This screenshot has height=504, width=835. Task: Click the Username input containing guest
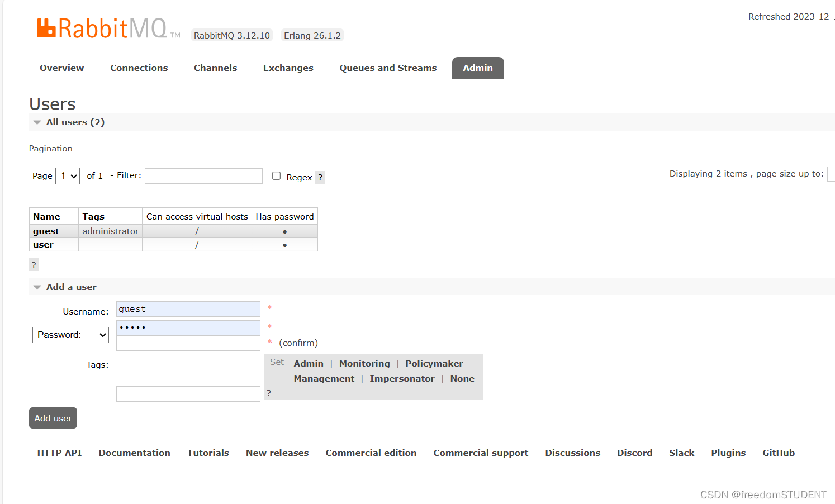(x=188, y=308)
